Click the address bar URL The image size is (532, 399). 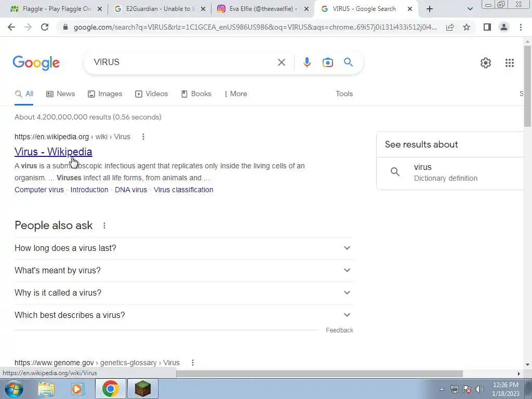click(x=255, y=27)
